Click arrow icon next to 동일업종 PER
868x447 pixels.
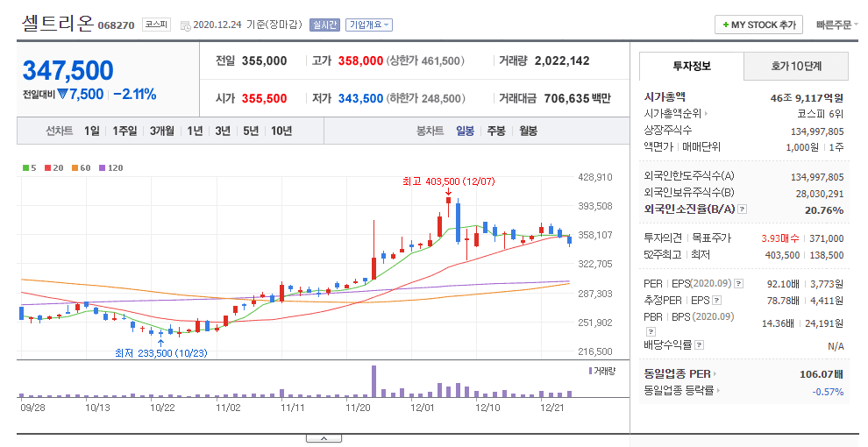point(715,374)
